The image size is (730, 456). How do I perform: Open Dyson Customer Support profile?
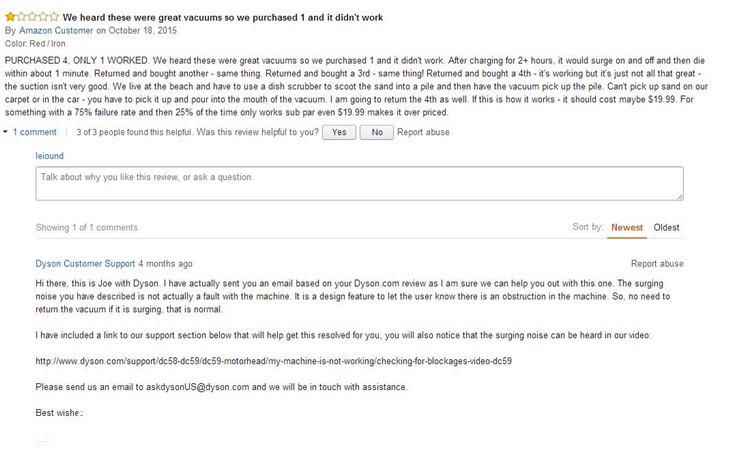pyautogui.click(x=85, y=264)
